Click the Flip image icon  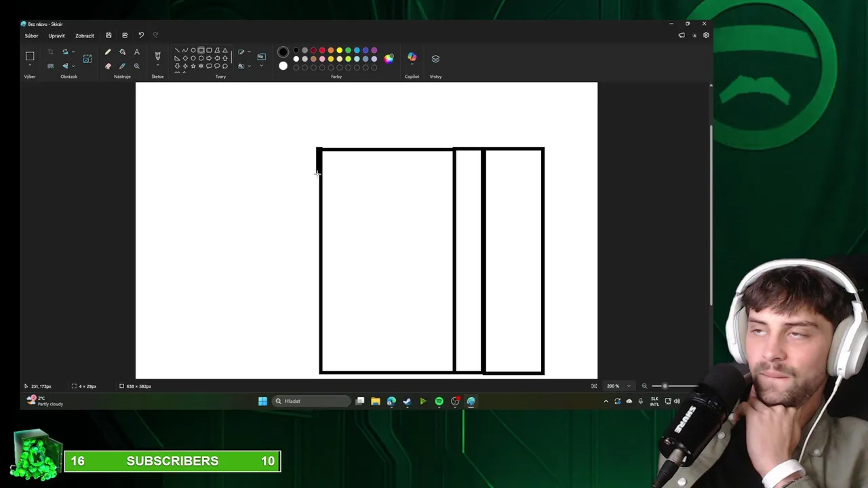[65, 66]
